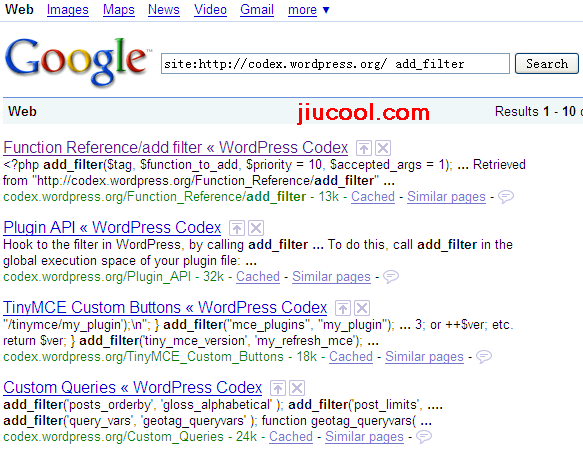Screen dimensions: 583x453
Task: Click the Search button
Action: [547, 64]
